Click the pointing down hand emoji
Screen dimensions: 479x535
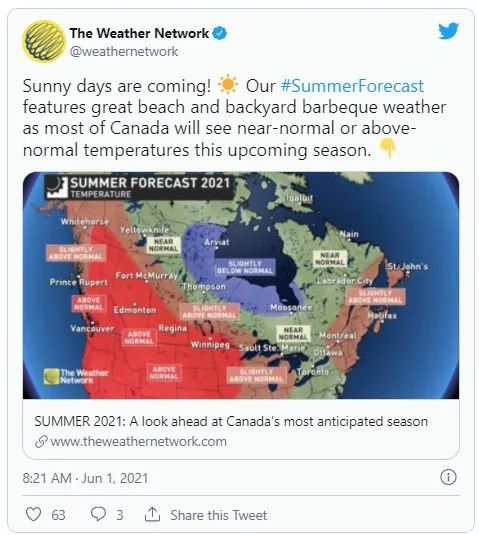[388, 148]
